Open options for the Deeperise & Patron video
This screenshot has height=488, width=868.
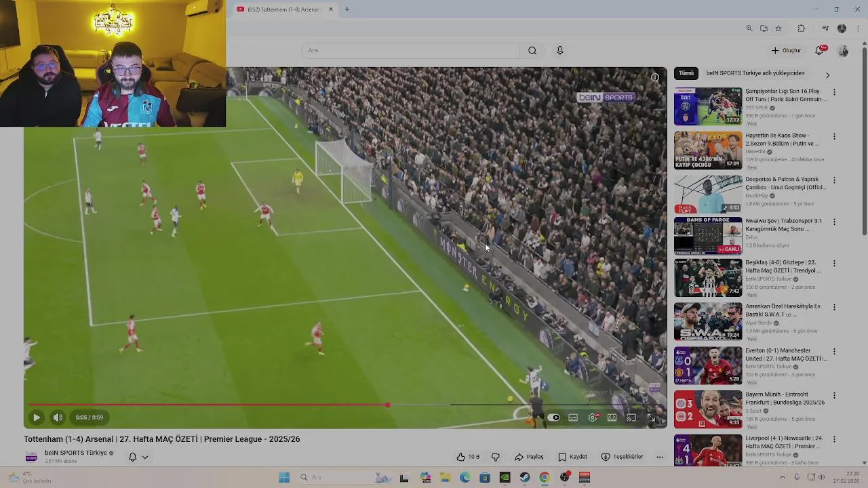click(x=834, y=180)
